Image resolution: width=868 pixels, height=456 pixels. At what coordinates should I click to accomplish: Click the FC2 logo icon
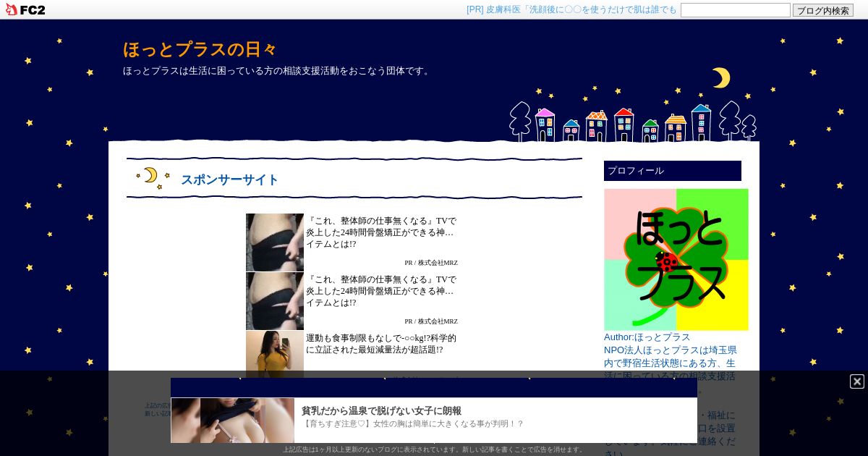click(x=25, y=9)
